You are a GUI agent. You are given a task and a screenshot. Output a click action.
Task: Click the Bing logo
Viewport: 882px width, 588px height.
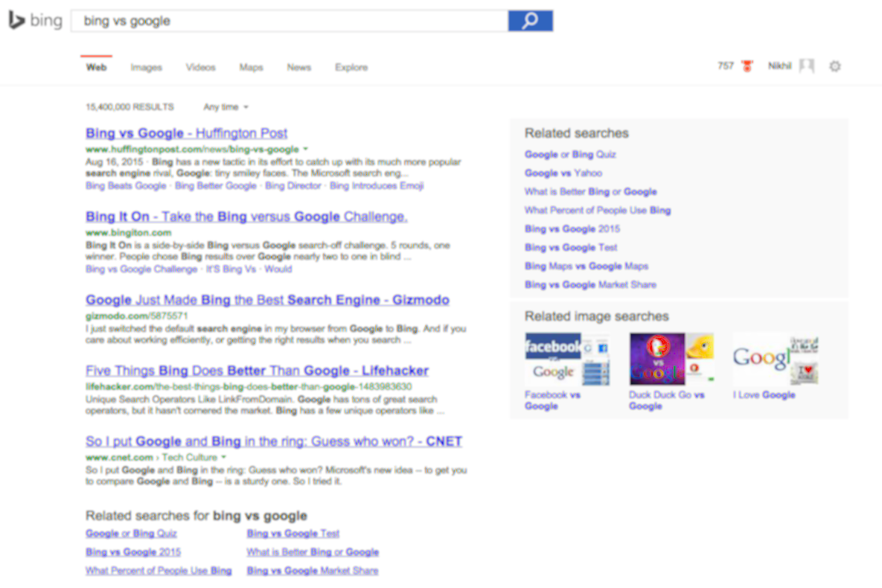(35, 21)
